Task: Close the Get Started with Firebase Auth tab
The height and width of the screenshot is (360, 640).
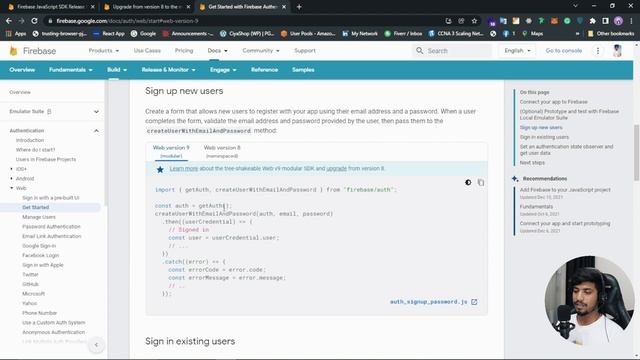Action: (284, 7)
